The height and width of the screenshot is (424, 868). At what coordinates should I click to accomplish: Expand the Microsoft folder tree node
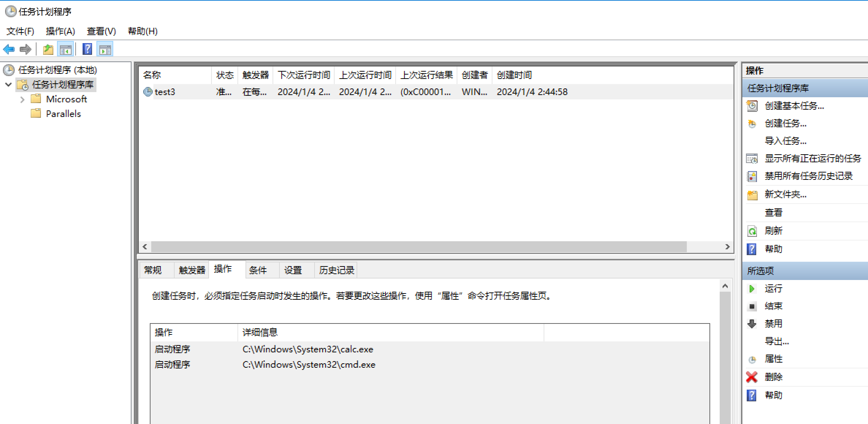click(22, 99)
